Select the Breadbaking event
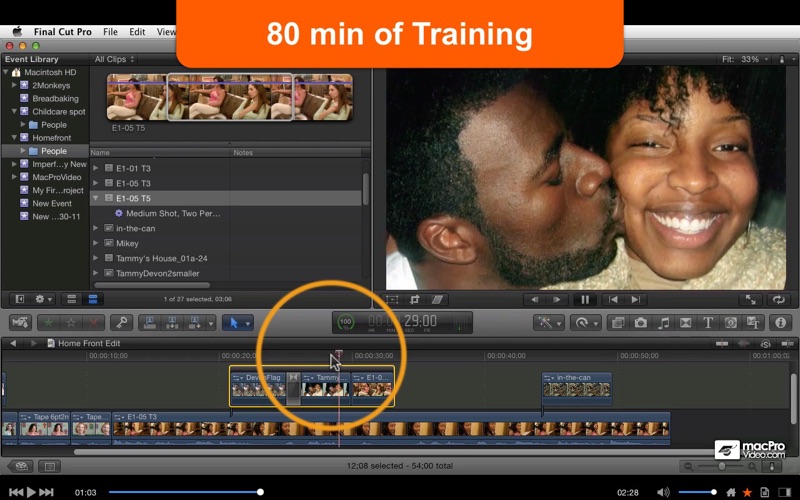This screenshot has width=800, height=500. coord(56,98)
